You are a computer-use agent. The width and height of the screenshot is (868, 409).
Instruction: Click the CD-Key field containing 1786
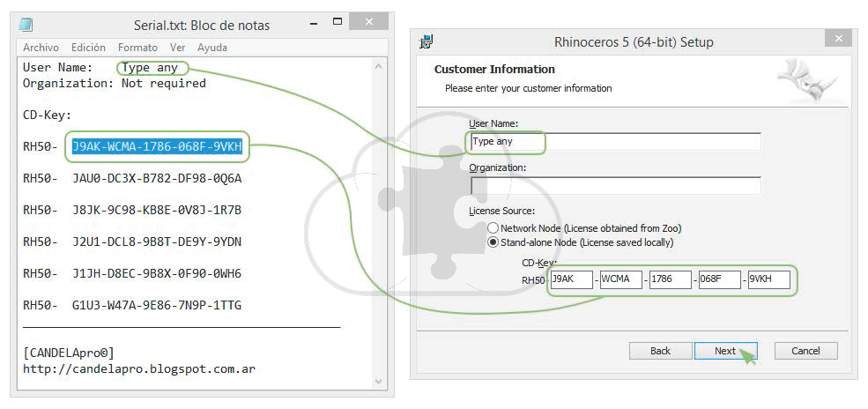pyautogui.click(x=671, y=279)
